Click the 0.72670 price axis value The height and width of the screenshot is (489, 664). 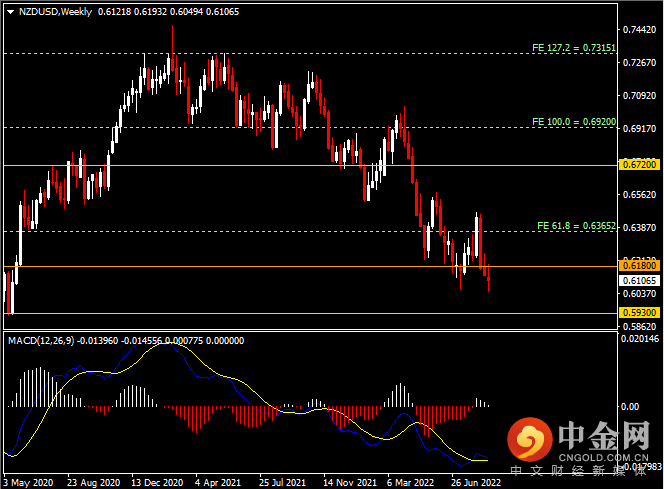639,63
